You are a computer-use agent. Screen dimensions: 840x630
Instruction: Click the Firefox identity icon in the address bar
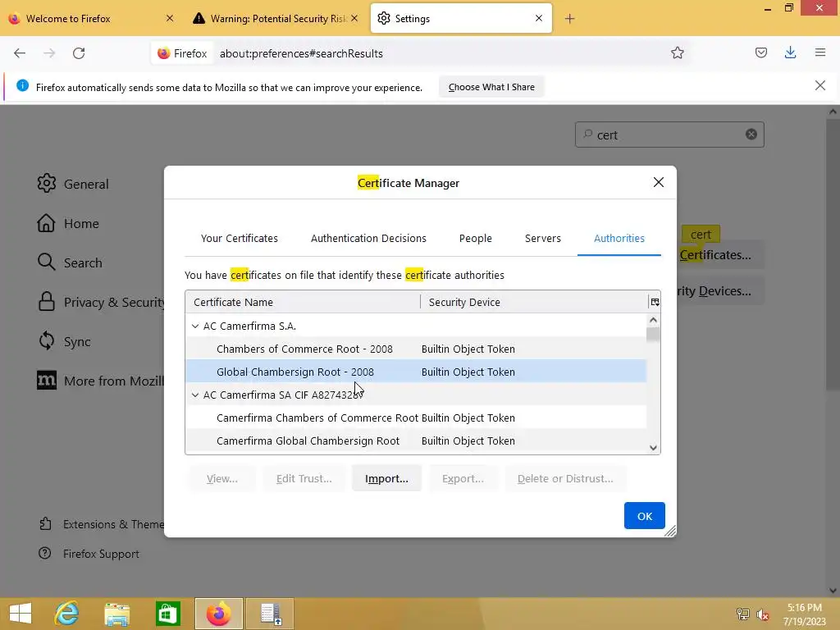click(182, 53)
